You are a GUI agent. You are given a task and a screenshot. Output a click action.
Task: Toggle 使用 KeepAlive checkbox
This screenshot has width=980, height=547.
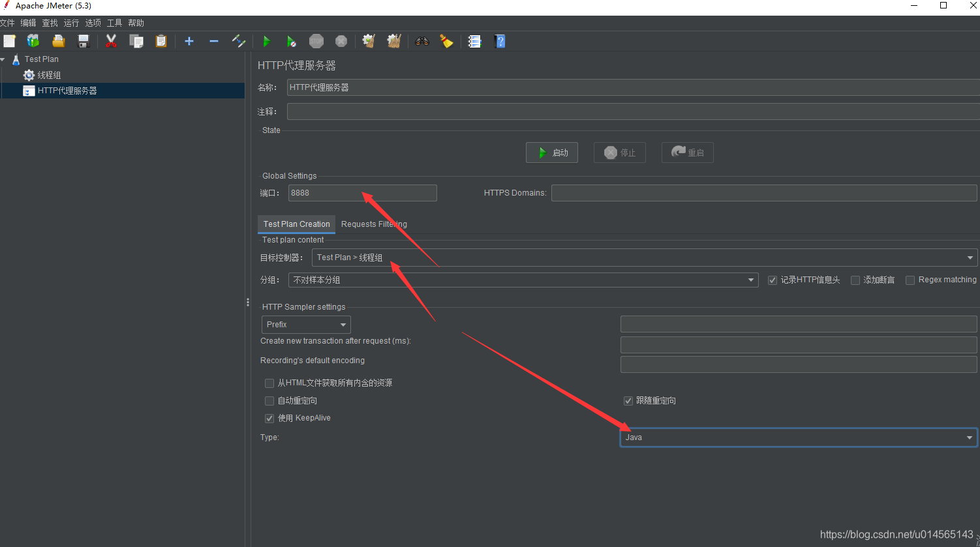pyautogui.click(x=269, y=418)
